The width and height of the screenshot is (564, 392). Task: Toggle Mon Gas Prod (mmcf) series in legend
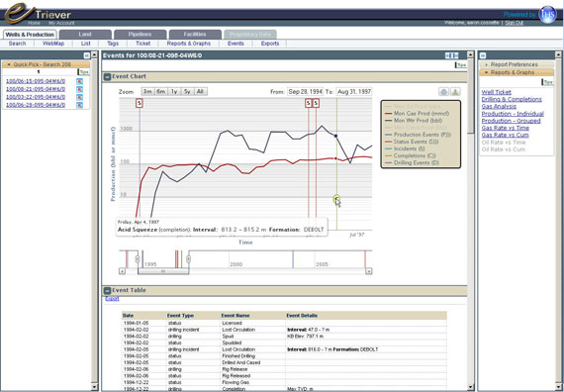pos(417,114)
